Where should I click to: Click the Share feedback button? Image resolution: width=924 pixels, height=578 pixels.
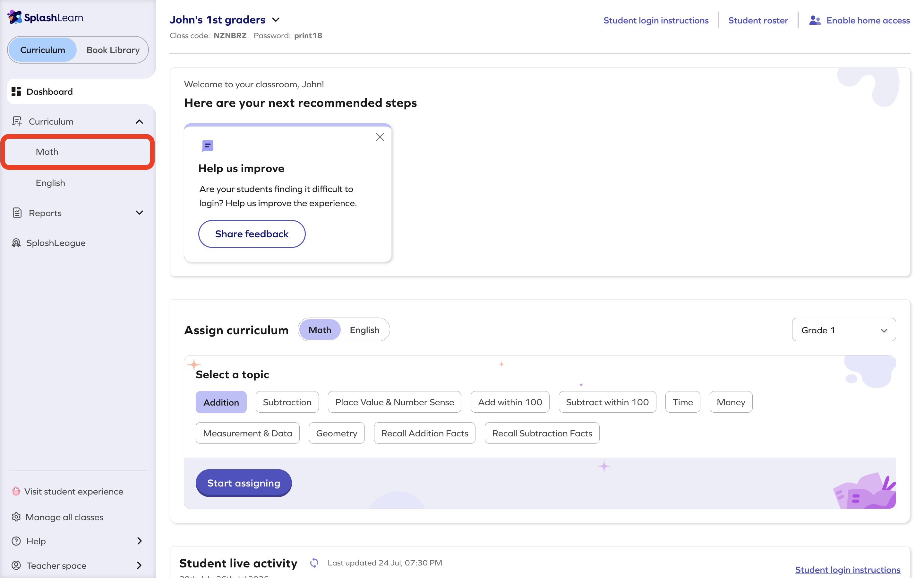pos(252,233)
